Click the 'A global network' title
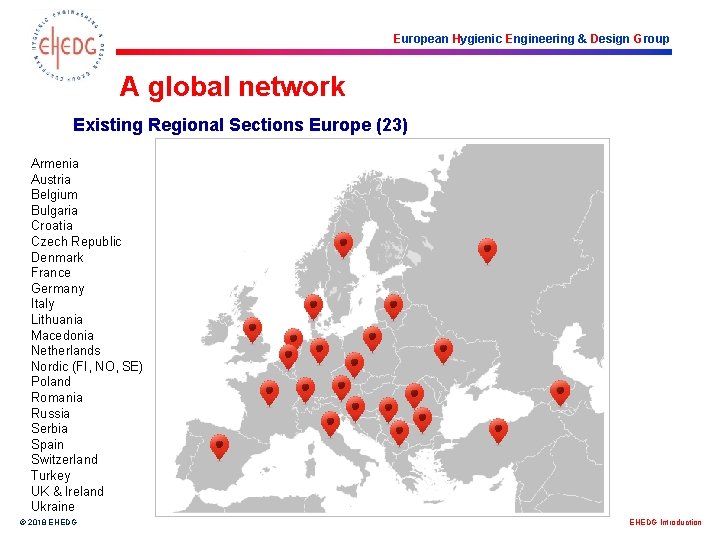Screen dimensions: 720x540 pyautogui.click(x=232, y=86)
